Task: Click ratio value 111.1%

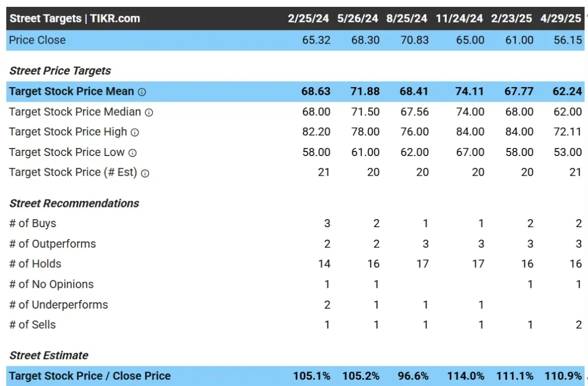Action: (x=514, y=376)
